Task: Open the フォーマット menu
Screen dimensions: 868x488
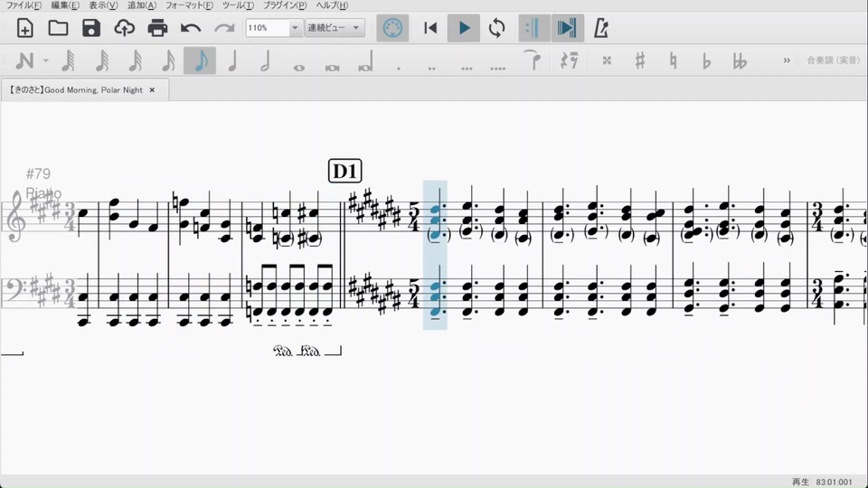Action: [x=189, y=5]
